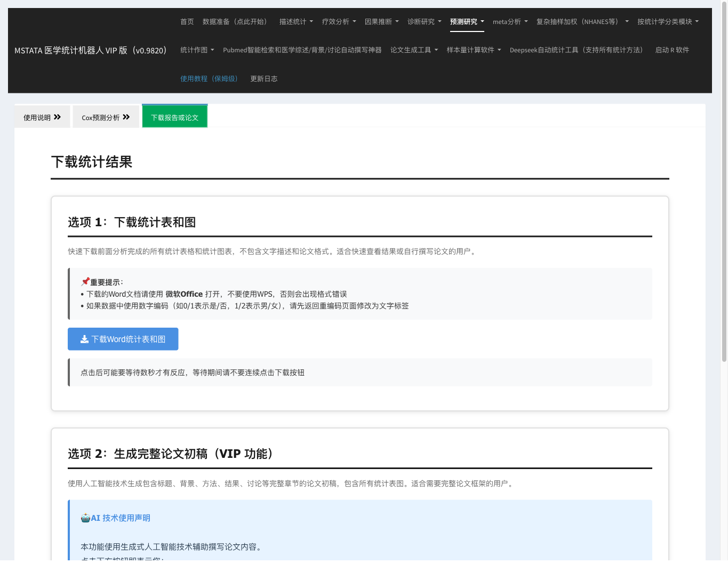Click the 下载统计结果 heading

92,162
